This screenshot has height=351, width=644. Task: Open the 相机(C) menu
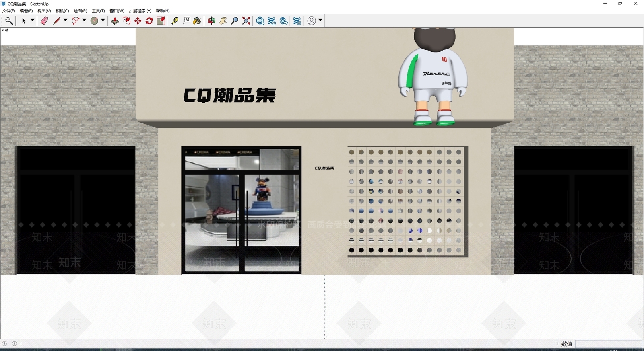click(62, 11)
